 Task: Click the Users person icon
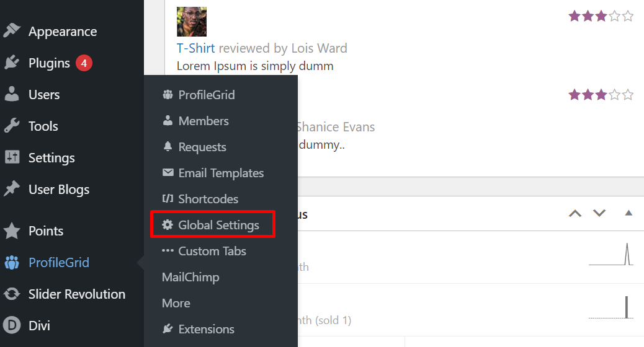tap(12, 94)
